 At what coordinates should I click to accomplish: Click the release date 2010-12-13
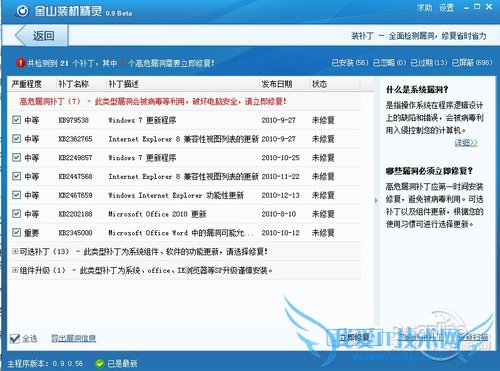280,195
